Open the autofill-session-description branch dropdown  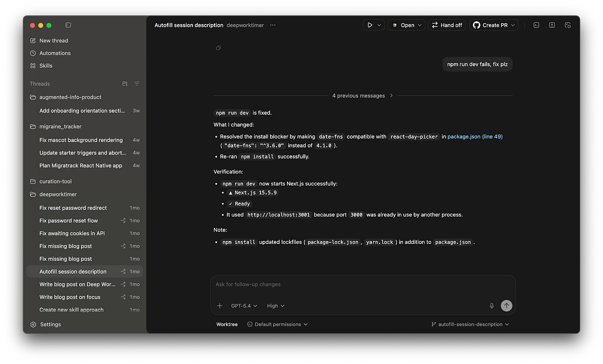(470, 324)
